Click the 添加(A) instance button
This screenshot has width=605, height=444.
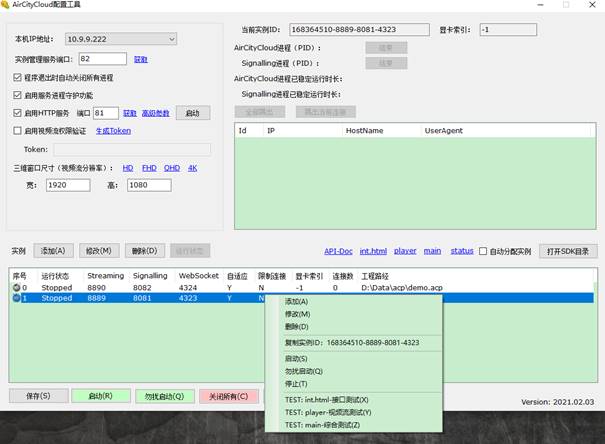(53, 251)
